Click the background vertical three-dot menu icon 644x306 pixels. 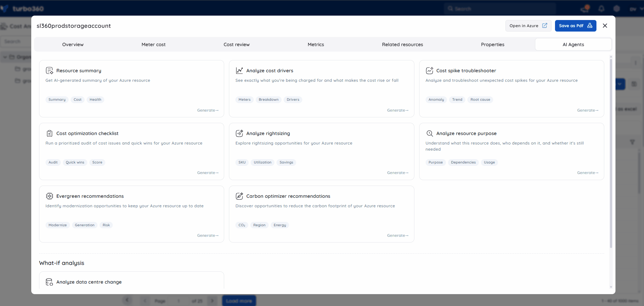(636, 62)
